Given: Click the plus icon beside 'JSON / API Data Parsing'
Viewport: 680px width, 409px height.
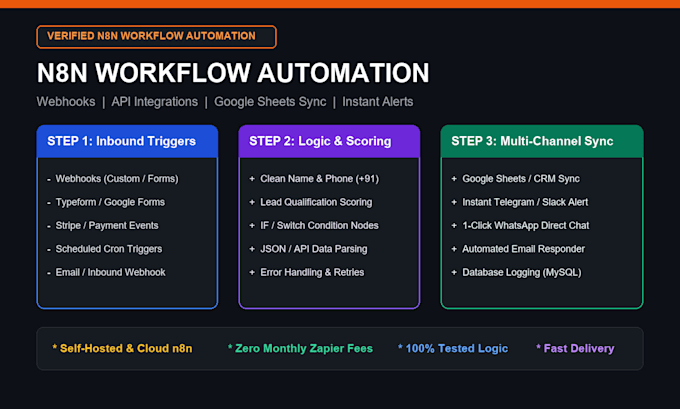Looking at the screenshot, I should click(252, 249).
